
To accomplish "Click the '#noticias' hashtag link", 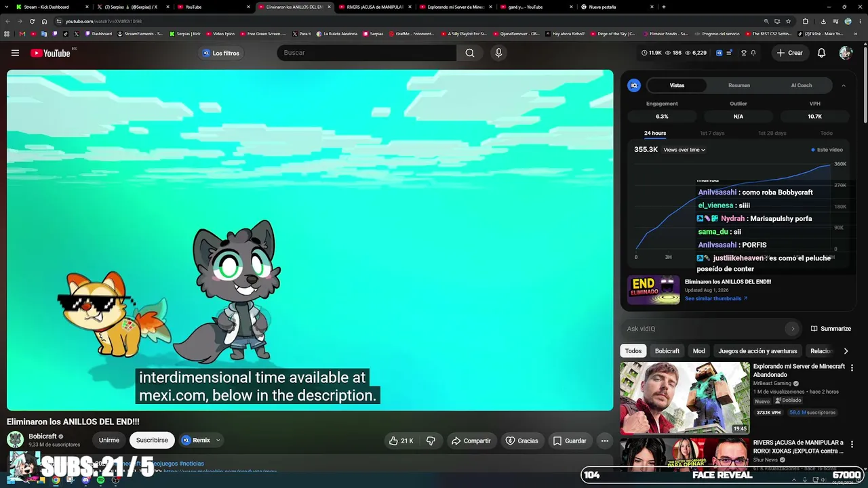I will click(x=192, y=464).
